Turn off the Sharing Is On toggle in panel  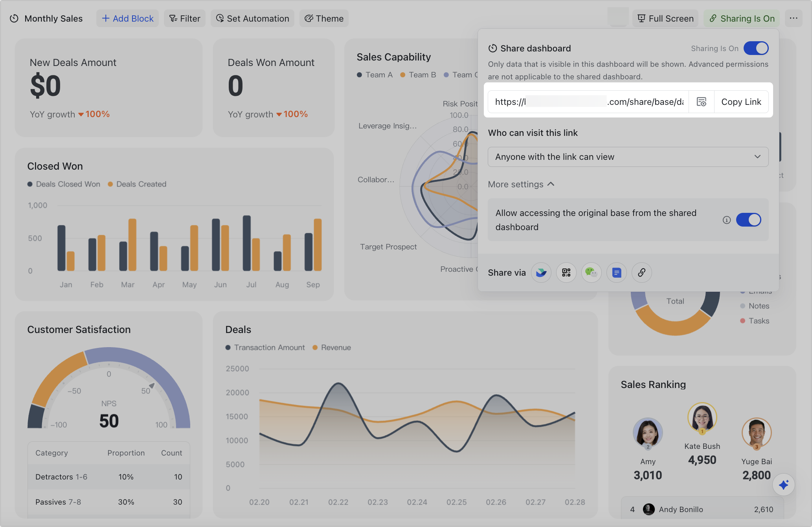[755, 48]
